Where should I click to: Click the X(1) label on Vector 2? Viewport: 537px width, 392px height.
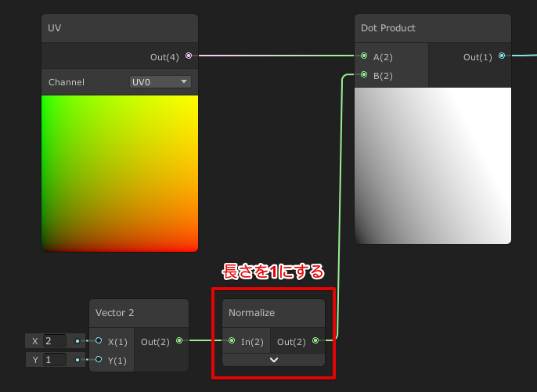click(117, 342)
